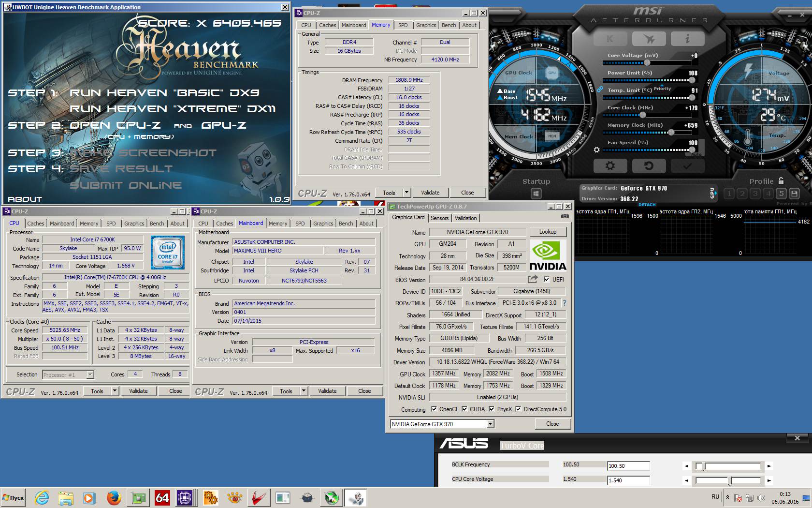Apply Afterburner settings with the checkmark button
Image resolution: width=812 pixels, height=508 pixels.
[687, 166]
